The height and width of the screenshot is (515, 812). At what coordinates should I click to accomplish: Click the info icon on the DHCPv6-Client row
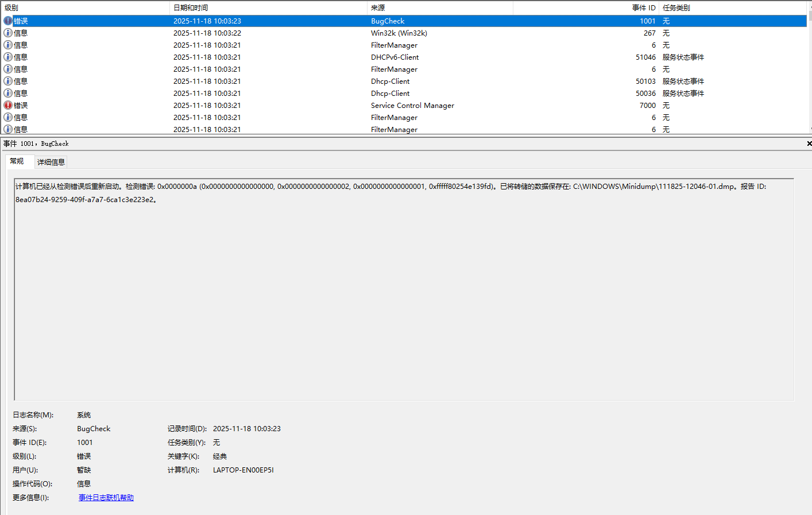pos(8,57)
